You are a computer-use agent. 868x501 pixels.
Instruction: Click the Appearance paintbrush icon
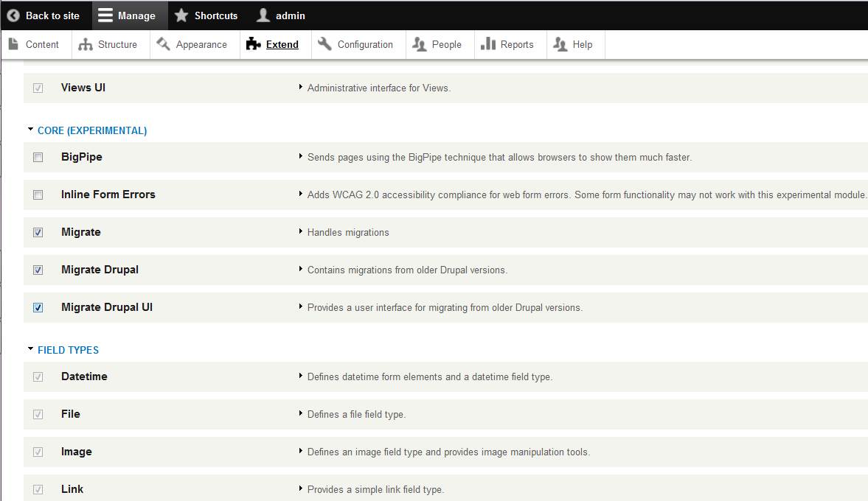click(x=163, y=43)
